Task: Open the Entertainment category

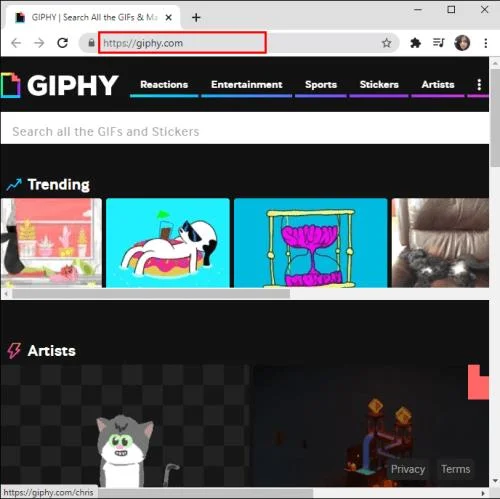Action: pyautogui.click(x=247, y=85)
